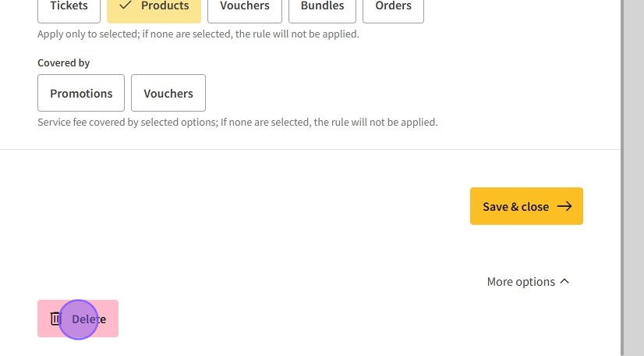The height and width of the screenshot is (356, 644).
Task: Toggle the Vouchers chip next to Products
Action: point(245,8)
